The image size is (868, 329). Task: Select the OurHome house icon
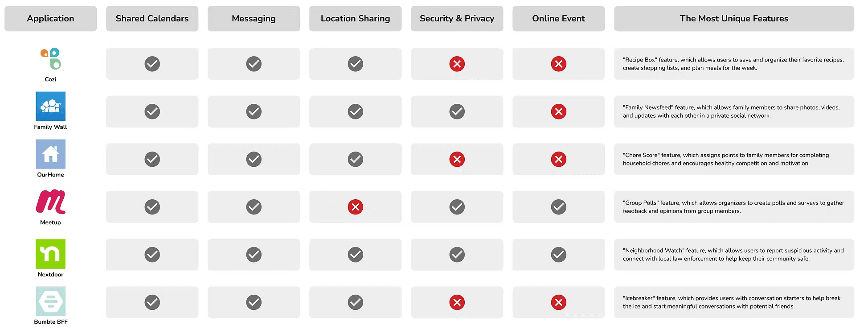pyautogui.click(x=51, y=154)
